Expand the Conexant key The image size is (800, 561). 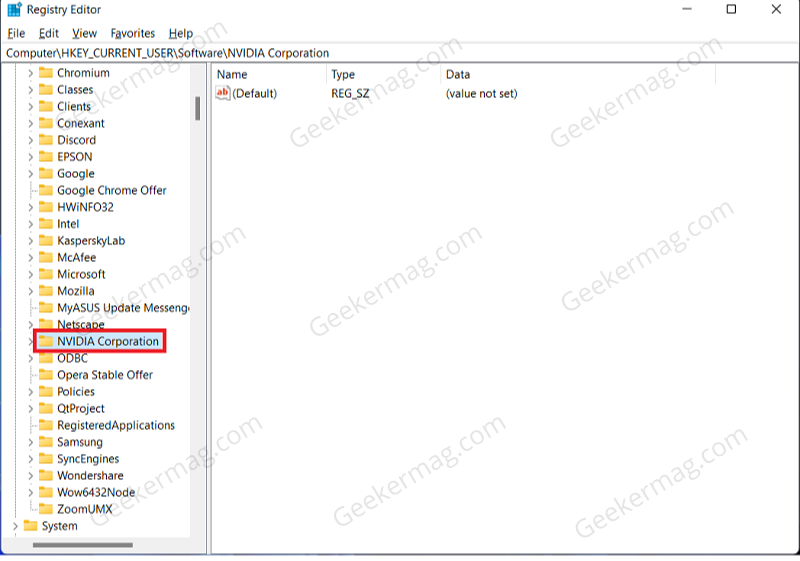coord(30,124)
